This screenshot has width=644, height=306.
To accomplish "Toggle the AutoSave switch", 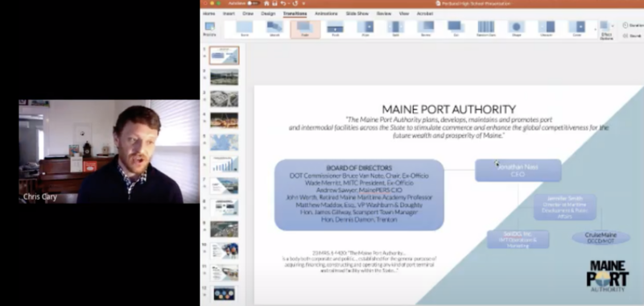I will tap(253, 3).
